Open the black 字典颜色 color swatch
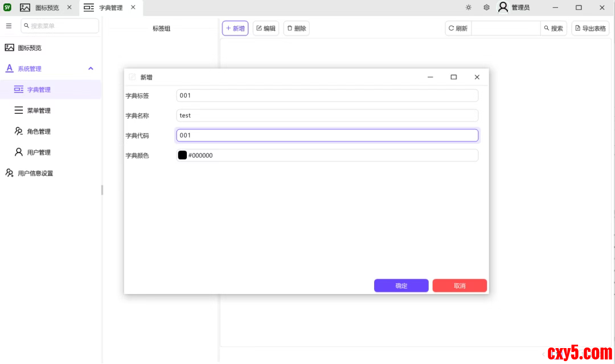 [182, 155]
